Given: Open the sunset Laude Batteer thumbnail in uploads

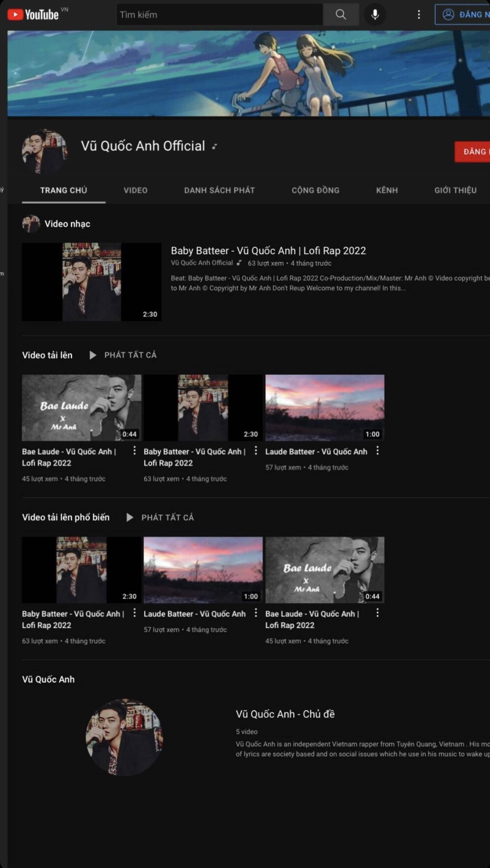Looking at the screenshot, I should click(325, 408).
